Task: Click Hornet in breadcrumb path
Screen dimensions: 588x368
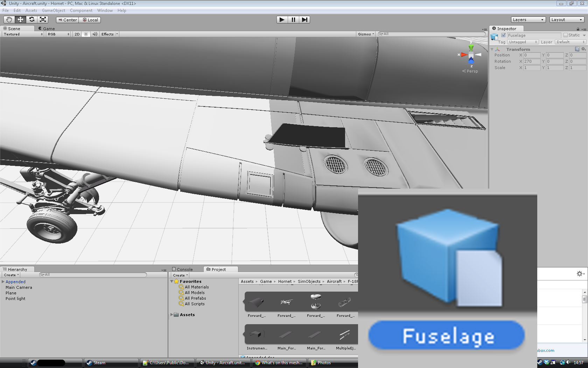Action: coord(285,281)
